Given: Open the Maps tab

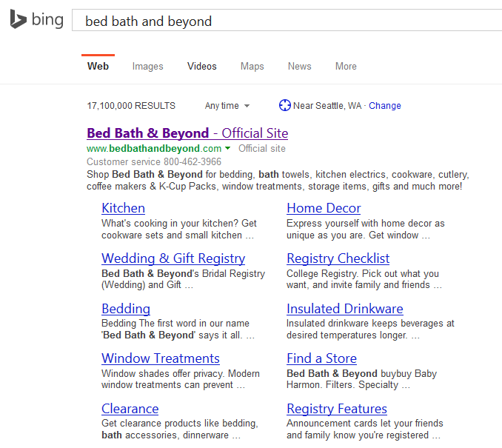Looking at the screenshot, I should [252, 66].
